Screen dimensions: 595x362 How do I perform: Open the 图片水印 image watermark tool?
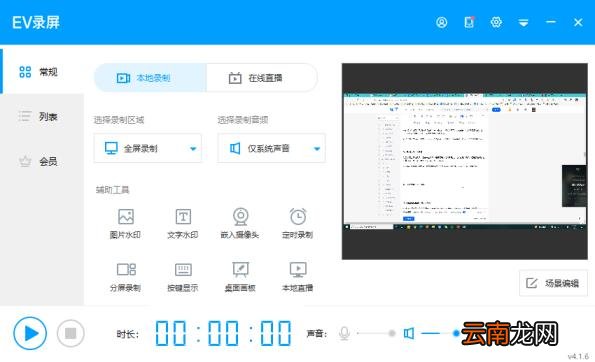point(125,223)
